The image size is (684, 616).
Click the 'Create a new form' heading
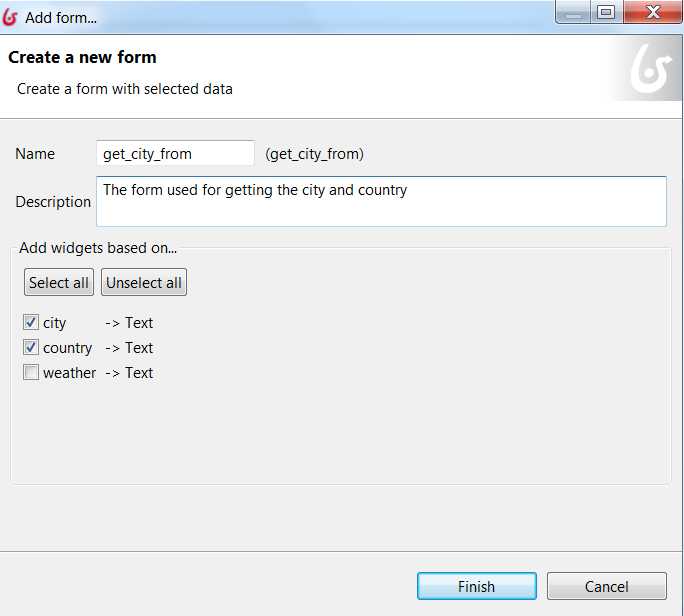tap(82, 57)
